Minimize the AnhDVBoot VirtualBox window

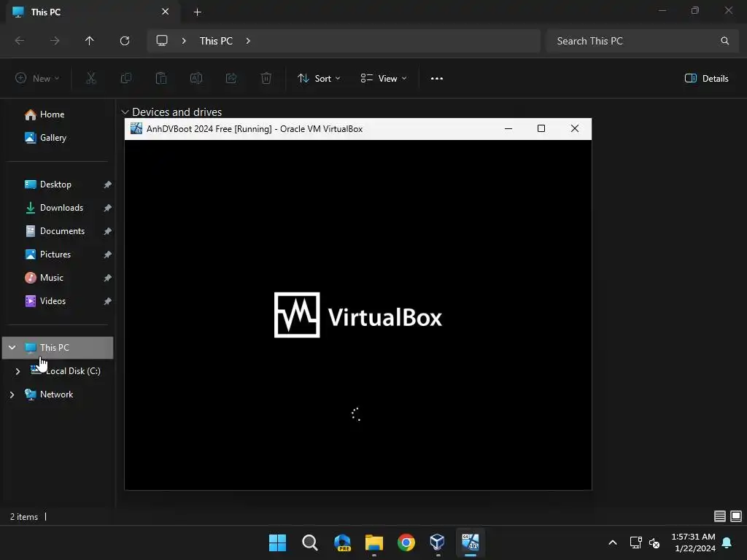pos(508,128)
